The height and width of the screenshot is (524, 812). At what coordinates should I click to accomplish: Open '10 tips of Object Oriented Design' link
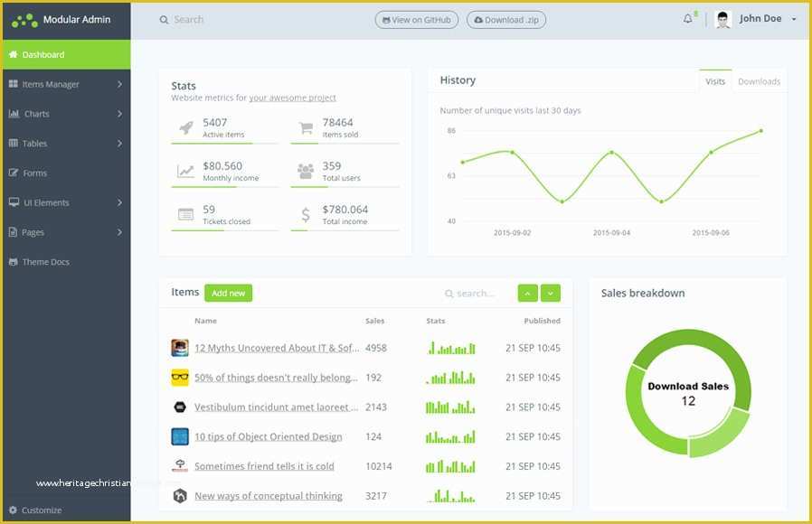(269, 437)
